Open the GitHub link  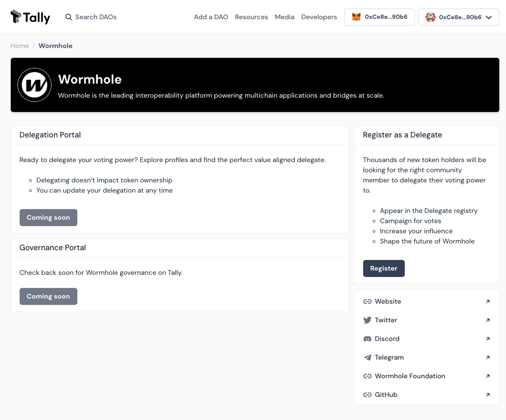click(x=427, y=395)
